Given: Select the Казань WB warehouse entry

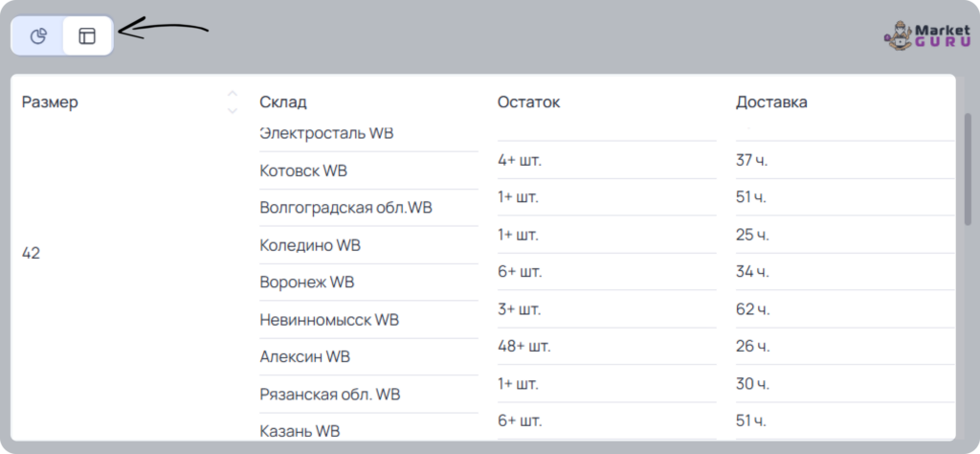Looking at the screenshot, I should click(x=300, y=431).
